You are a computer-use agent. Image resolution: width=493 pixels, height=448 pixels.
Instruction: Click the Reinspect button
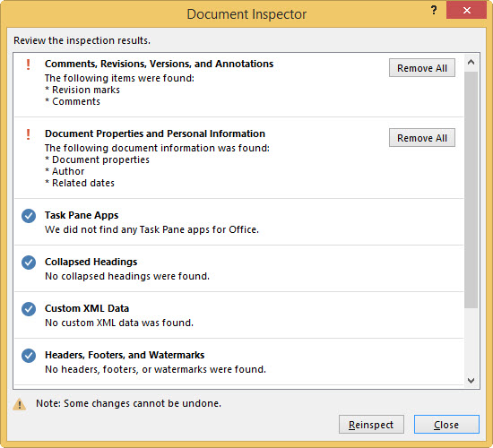pyautogui.click(x=371, y=425)
